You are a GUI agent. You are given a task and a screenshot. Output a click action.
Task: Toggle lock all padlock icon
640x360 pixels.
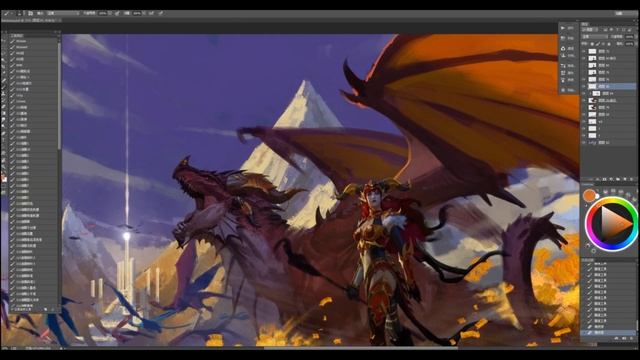pos(609,43)
